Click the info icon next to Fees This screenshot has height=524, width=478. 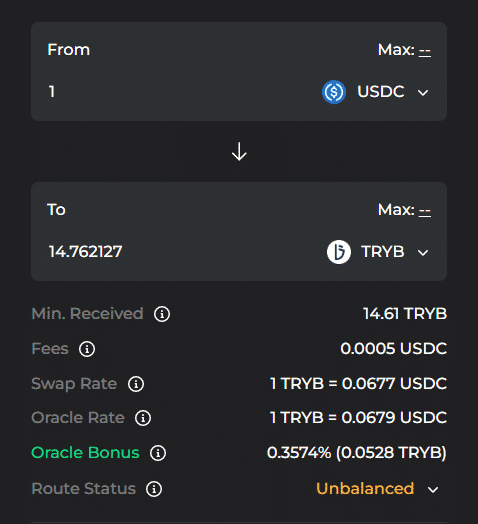click(87, 349)
